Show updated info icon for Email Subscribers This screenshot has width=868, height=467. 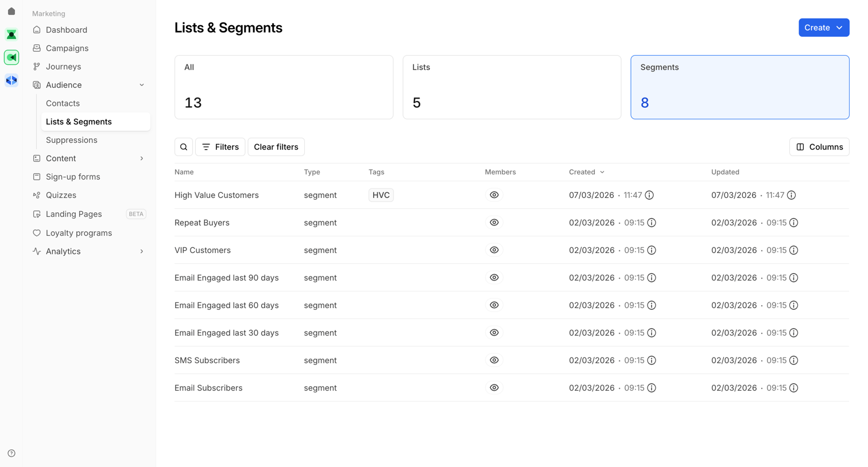794,388
